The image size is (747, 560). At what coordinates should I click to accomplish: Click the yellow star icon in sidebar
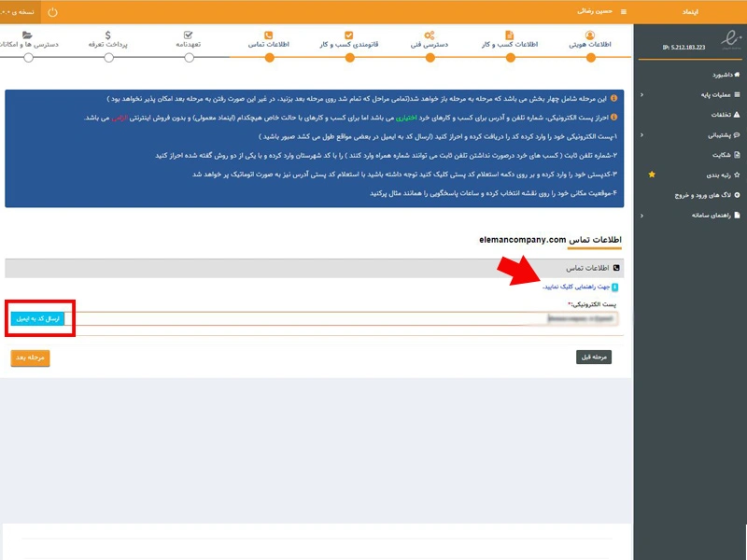[652, 175]
